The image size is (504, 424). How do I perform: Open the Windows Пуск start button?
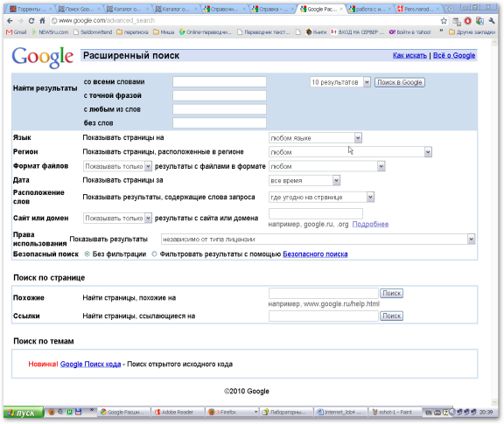tap(23, 413)
